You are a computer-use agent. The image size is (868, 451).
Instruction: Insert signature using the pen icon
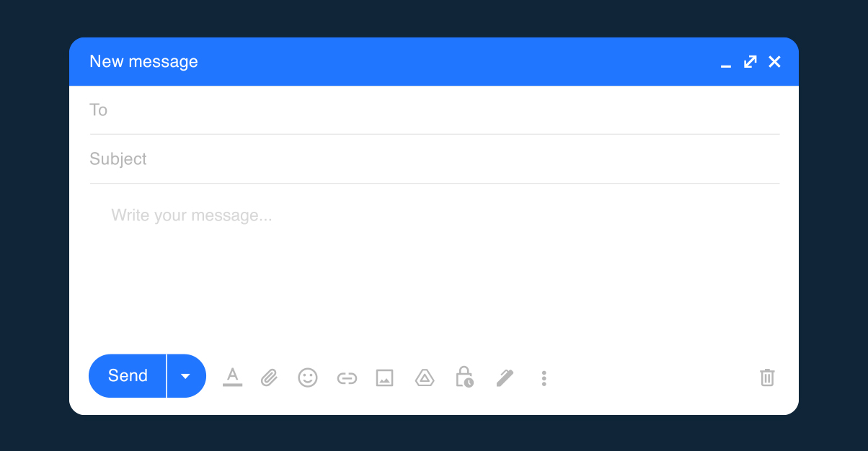[505, 378]
